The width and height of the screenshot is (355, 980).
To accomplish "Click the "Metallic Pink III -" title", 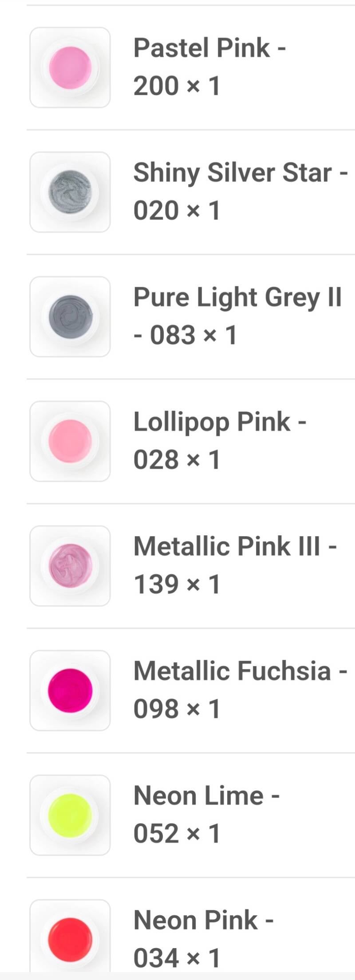I will [235, 546].
